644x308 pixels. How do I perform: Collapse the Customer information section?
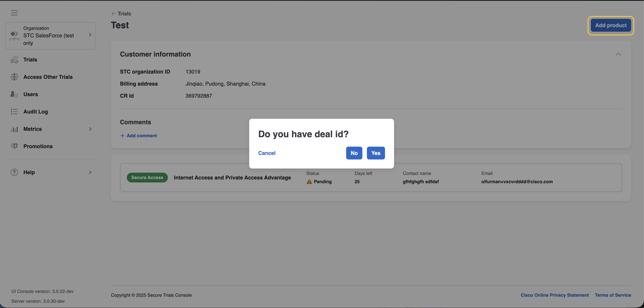(618, 54)
